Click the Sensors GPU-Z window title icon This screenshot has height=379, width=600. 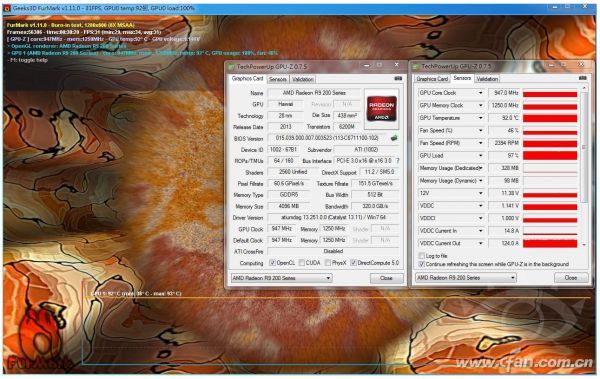[x=416, y=67]
